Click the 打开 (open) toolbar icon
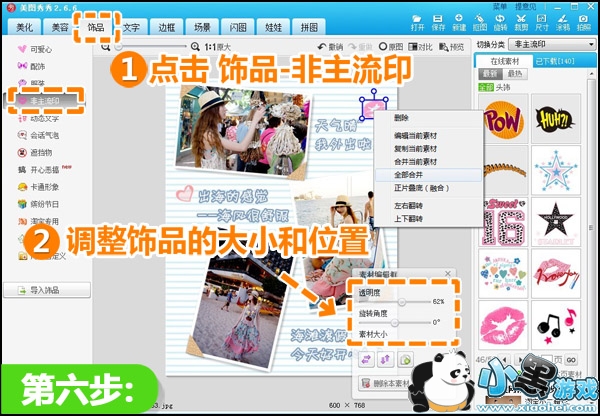 [x=417, y=22]
